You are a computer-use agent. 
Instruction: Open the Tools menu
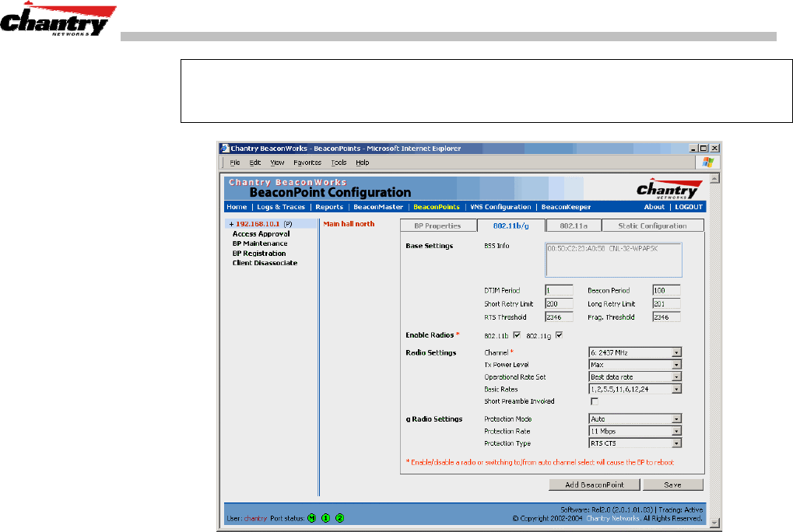pos(339,163)
